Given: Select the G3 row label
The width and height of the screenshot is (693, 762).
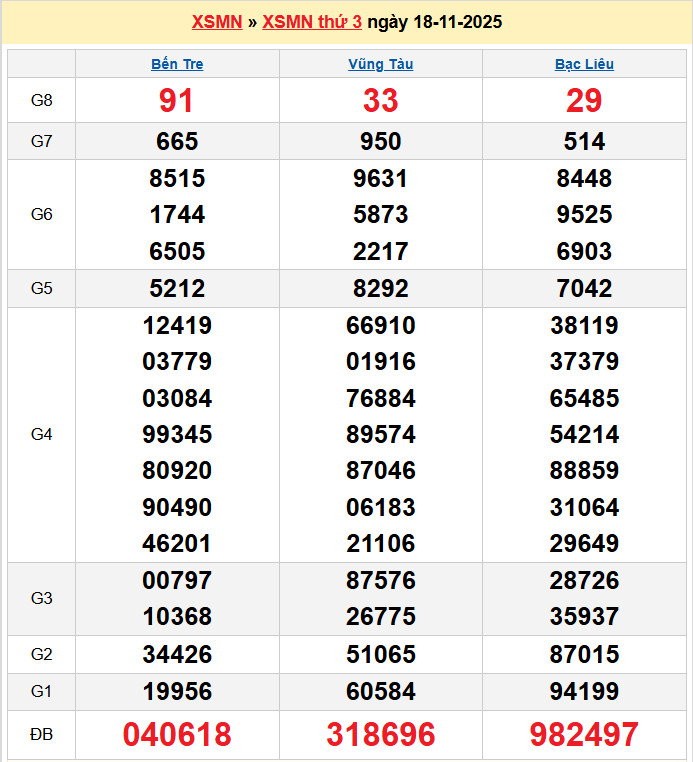Looking at the screenshot, I should pyautogui.click(x=41, y=598).
